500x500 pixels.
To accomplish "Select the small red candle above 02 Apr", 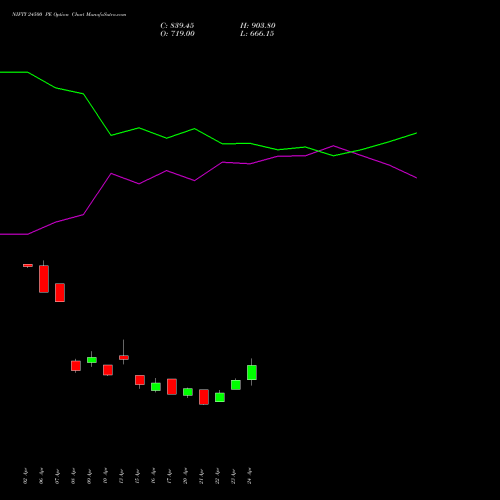I will pos(28,266).
